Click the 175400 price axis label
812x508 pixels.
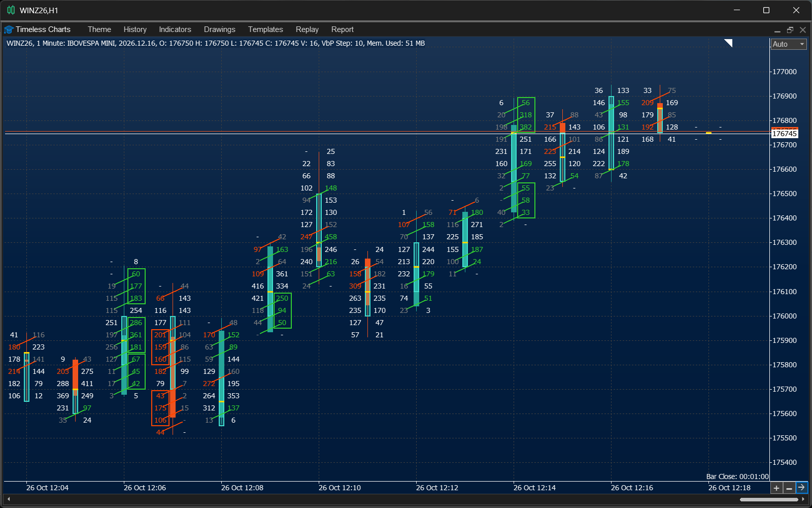[x=785, y=462]
